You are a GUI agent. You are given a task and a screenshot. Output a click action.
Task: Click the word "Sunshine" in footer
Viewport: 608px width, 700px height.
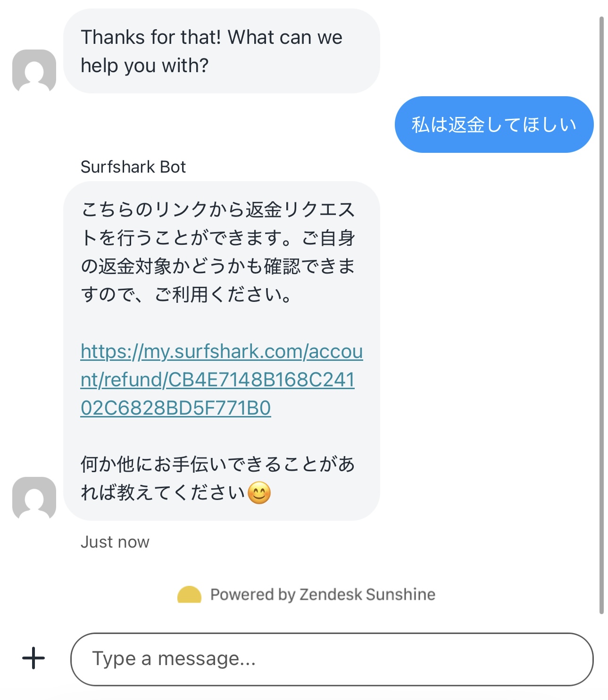(400, 594)
